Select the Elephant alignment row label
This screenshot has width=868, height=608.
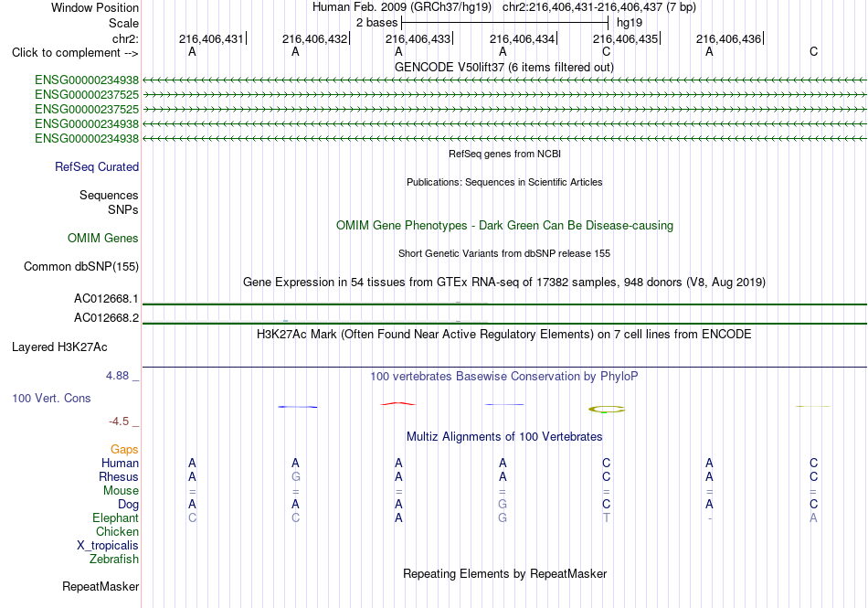115,517
